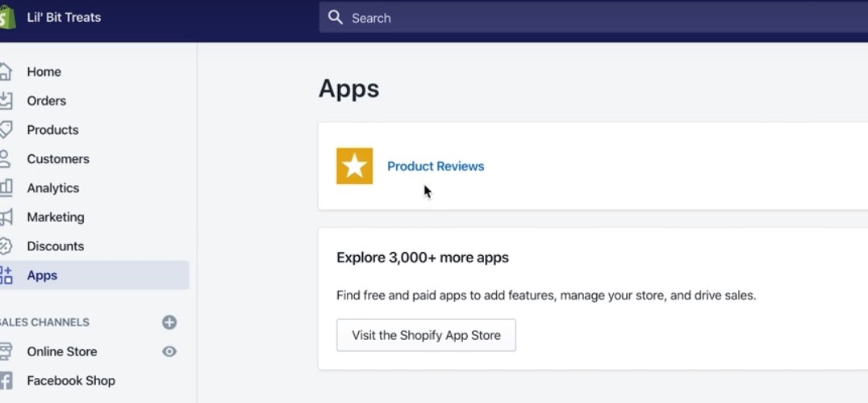
Task: Open the Product Reviews app link
Action: (436, 166)
